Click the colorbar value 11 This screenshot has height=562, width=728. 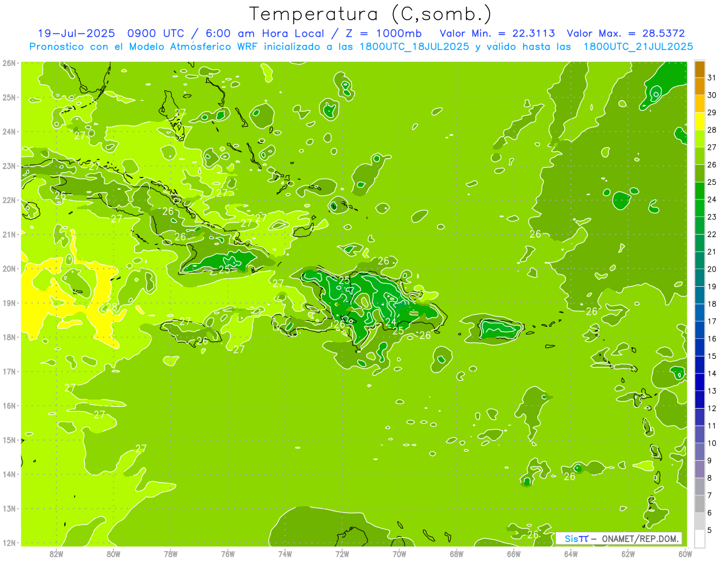pos(712,426)
